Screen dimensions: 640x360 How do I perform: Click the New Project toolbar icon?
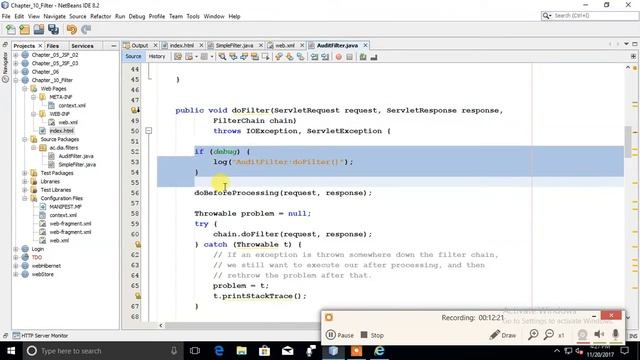pyautogui.click(x=24, y=29)
